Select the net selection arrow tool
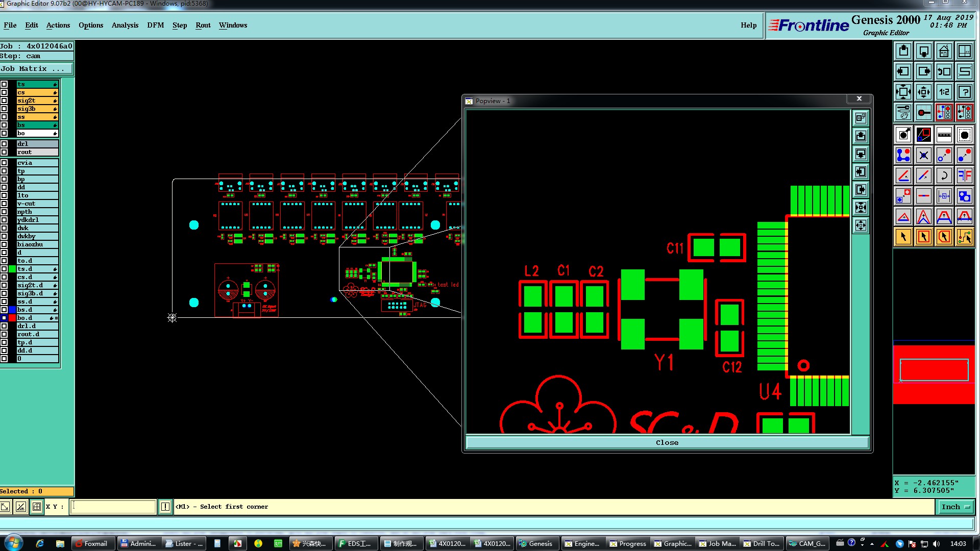This screenshot has width=980, height=551. (x=964, y=237)
